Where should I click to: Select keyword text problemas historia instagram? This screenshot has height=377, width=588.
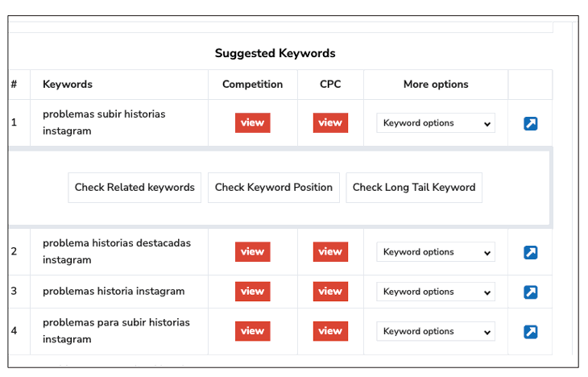114,292
